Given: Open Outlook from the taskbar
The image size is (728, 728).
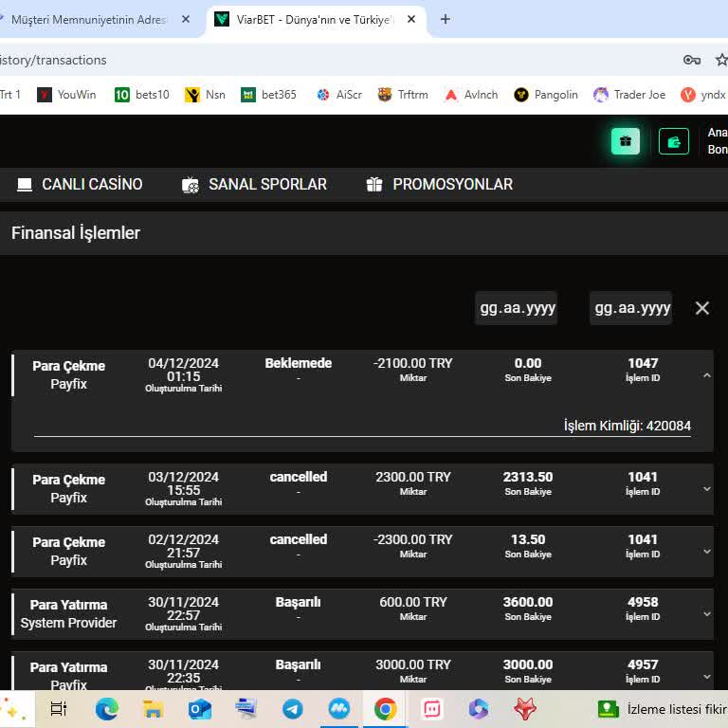Looking at the screenshot, I should coord(199,708).
